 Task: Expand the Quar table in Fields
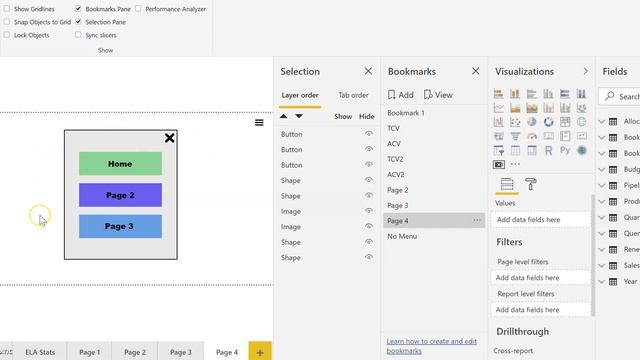click(602, 218)
